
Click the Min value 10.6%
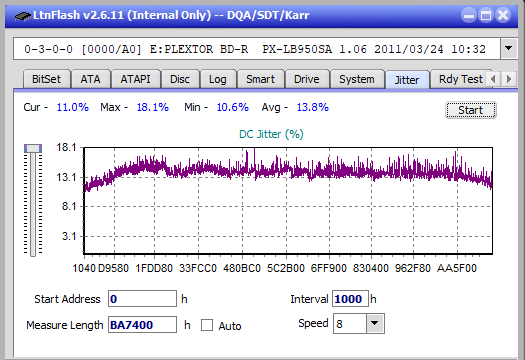coord(233,107)
